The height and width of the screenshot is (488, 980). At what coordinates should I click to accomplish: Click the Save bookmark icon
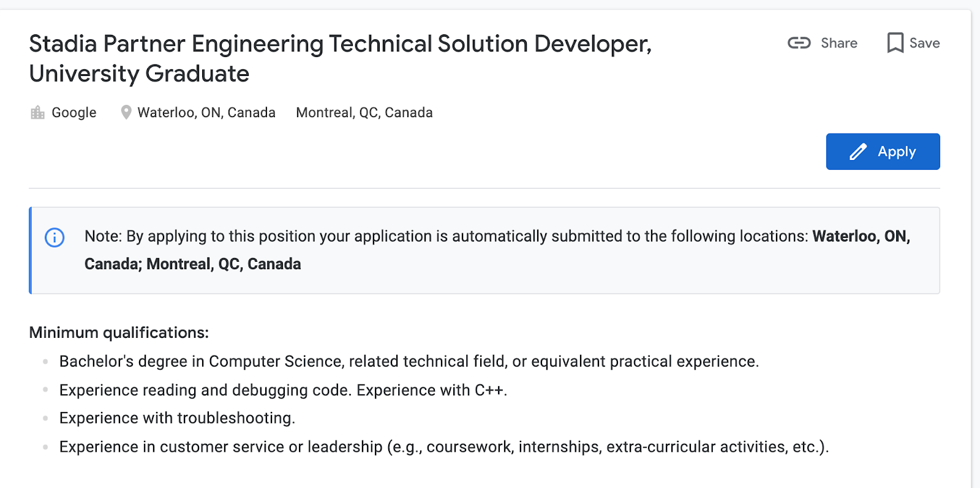tap(895, 43)
